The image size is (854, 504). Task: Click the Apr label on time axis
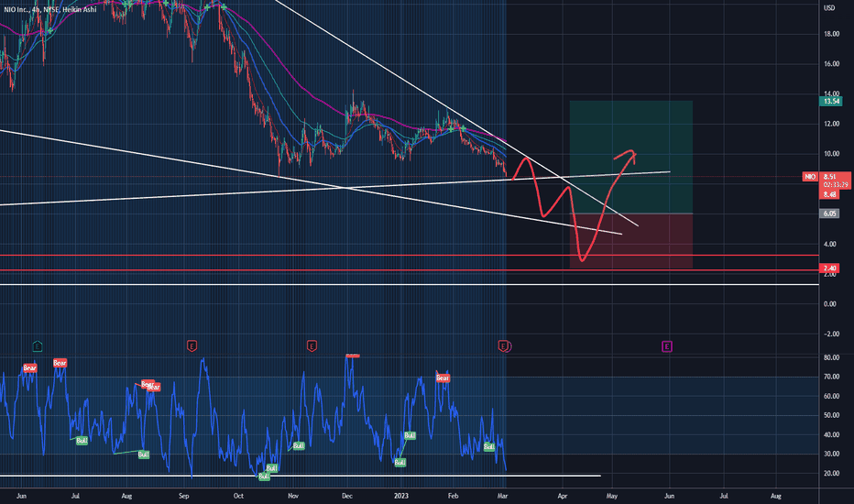(562, 496)
